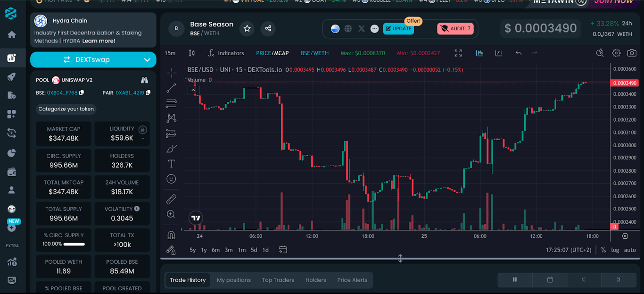644x294 pixels.
Task: Toggle percent scale on chart
Action: (603, 250)
